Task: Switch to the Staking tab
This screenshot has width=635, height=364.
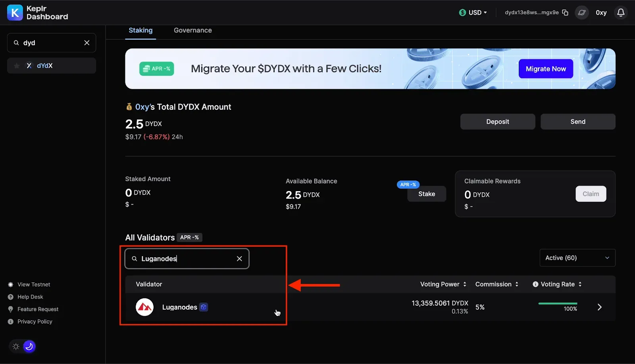Action: coord(140,31)
